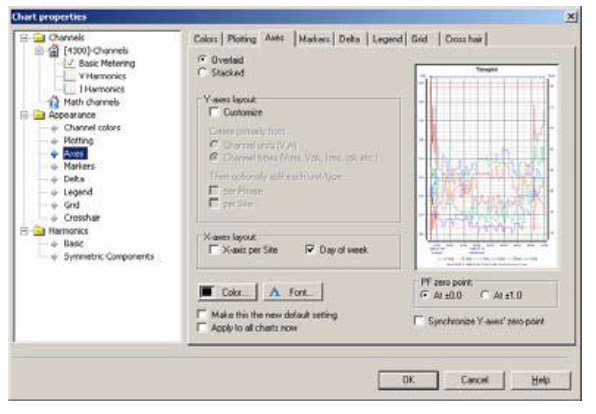
Task: Click diamond icon beside Markers tree item
Action: [x=54, y=167]
